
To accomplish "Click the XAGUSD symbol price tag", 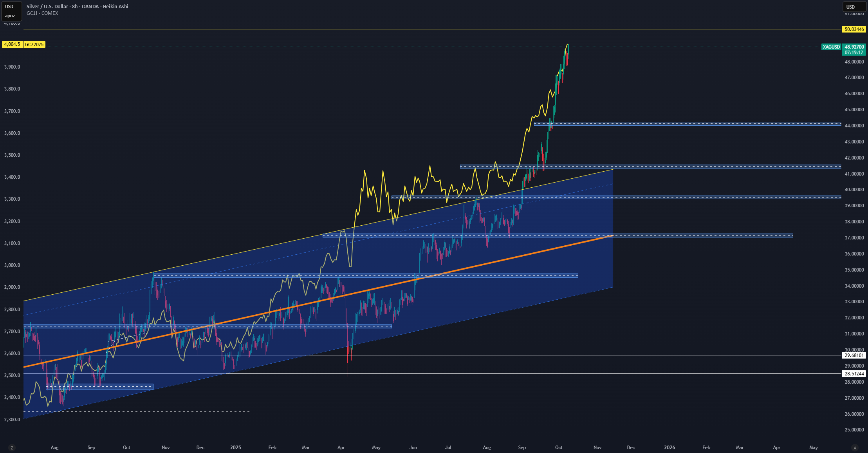I will [831, 47].
